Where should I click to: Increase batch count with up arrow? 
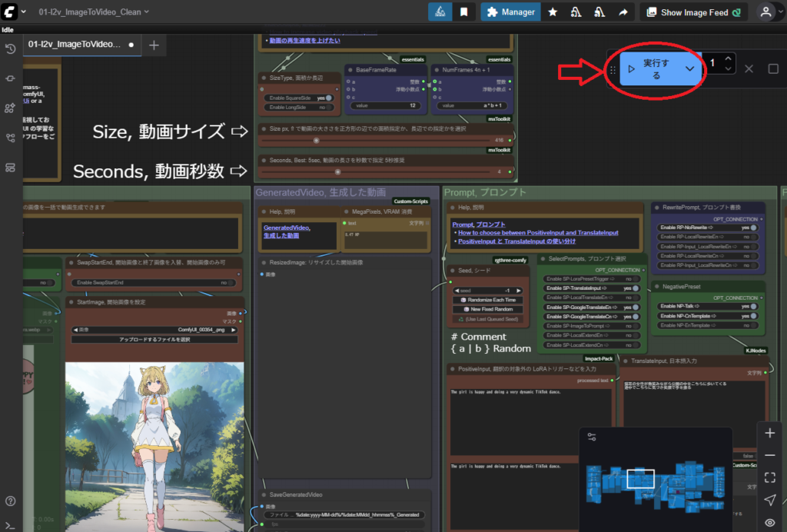(729, 58)
